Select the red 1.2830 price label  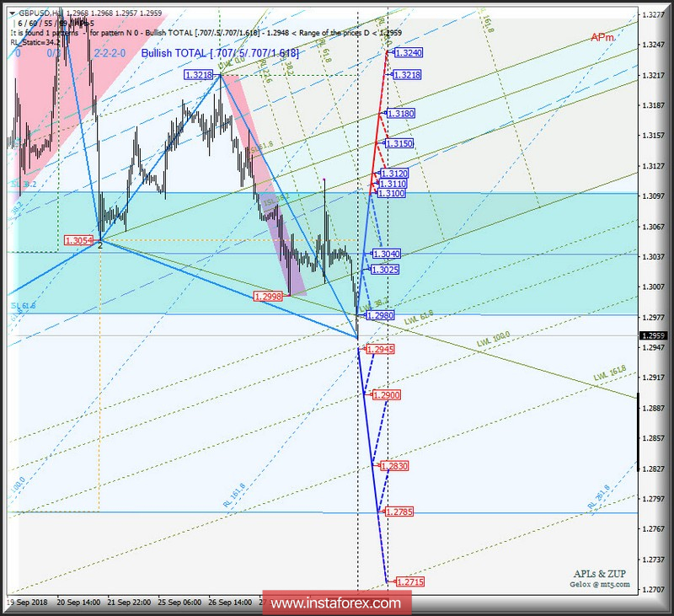[394, 466]
